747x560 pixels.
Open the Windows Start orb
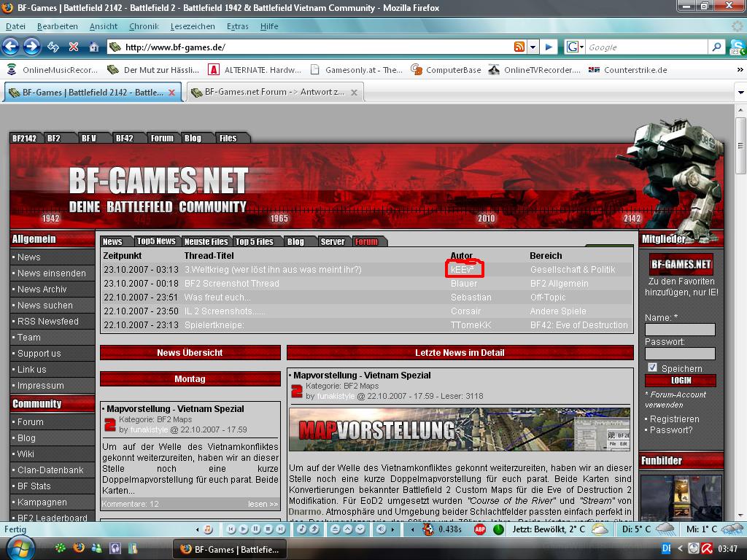18,548
